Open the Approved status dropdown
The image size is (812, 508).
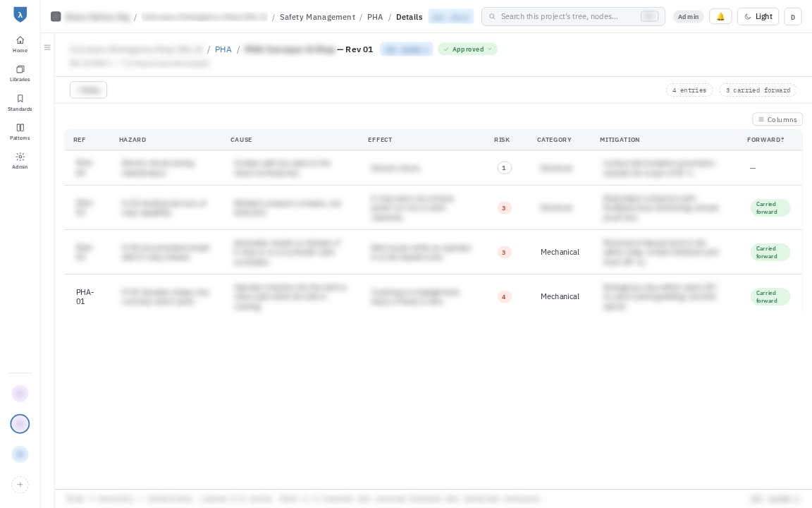point(467,49)
